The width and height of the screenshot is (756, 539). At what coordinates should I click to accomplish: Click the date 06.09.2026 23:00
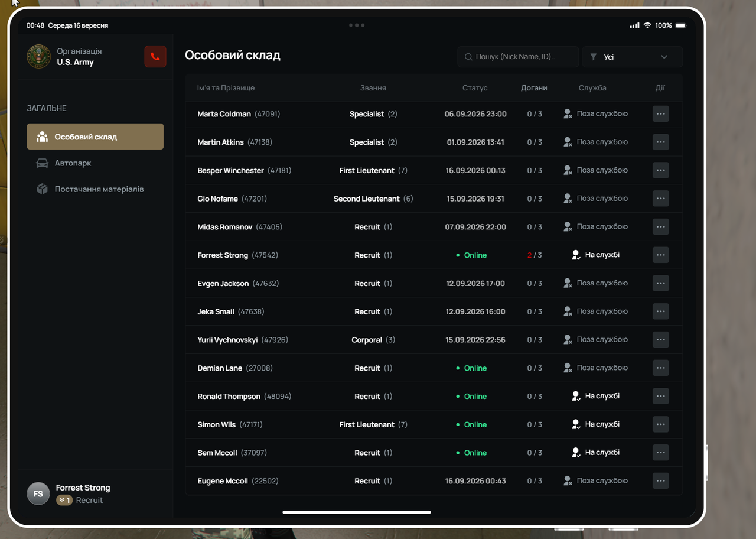tap(475, 114)
